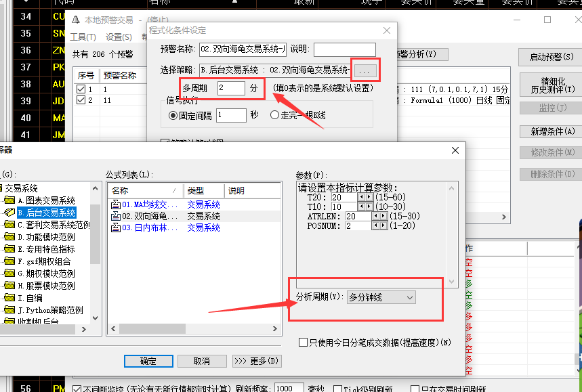Click 类型 column header
This screenshot has height=392, width=582.
point(204,191)
